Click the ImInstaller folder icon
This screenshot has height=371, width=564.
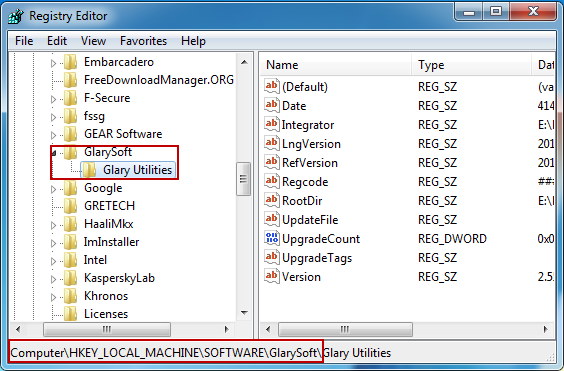(x=70, y=242)
